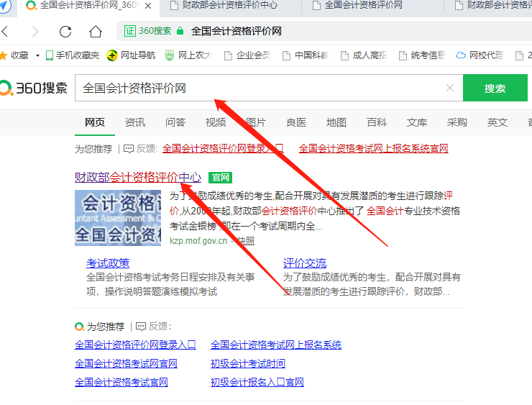Click the 收藏 star bookmark icon

[x=4, y=55]
